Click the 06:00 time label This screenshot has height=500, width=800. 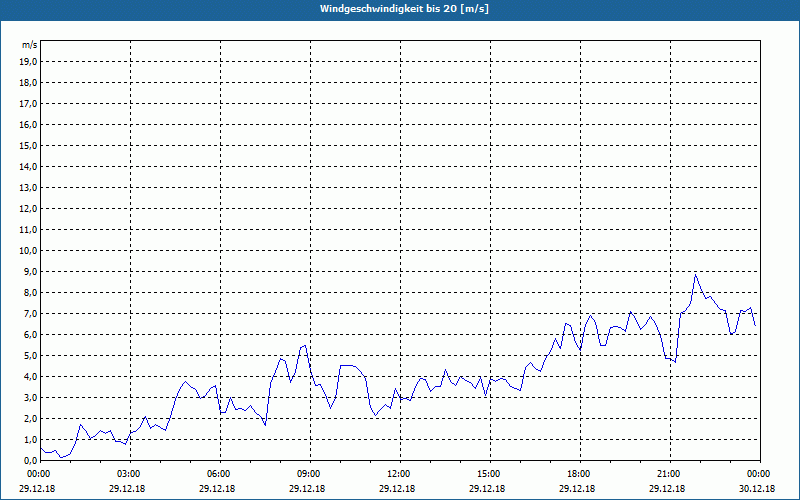220,474
